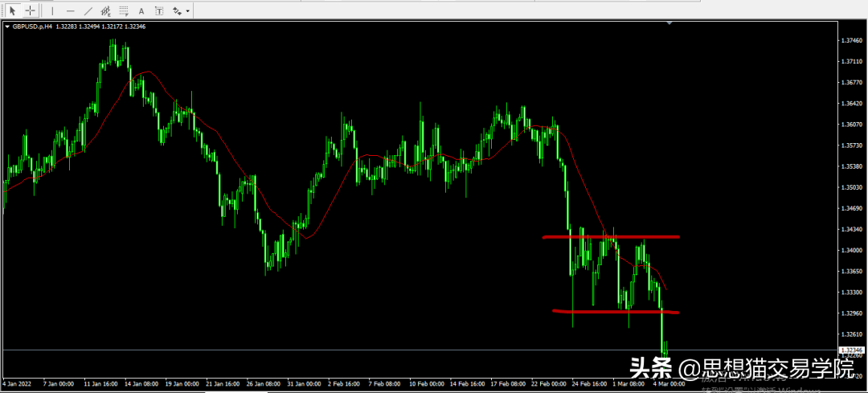Choose the Draw horizontal line tool
This screenshot has width=868, height=393.
coord(70,10)
